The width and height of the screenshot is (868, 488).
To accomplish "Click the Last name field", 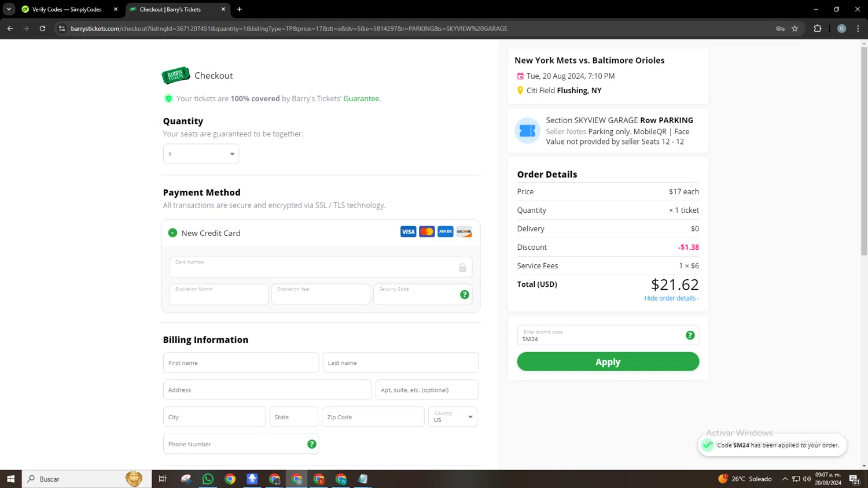I will [x=400, y=363].
